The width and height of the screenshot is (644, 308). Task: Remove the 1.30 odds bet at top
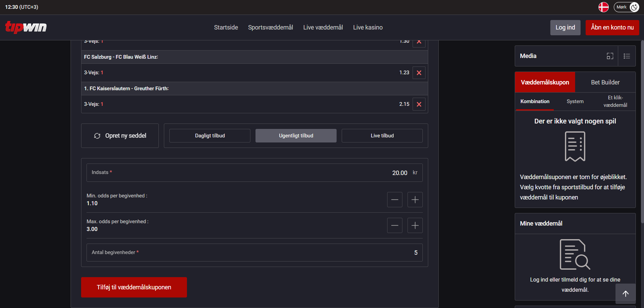click(x=419, y=43)
